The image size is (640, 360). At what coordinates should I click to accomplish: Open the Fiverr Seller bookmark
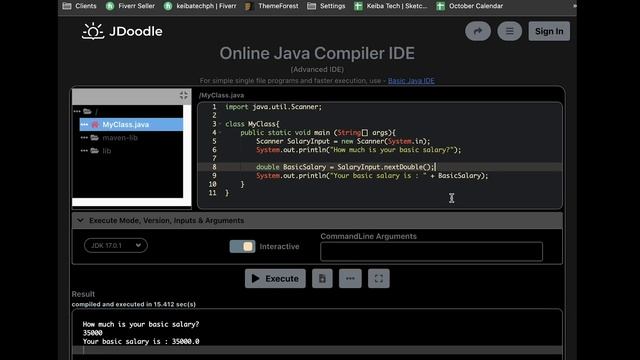pyautogui.click(x=131, y=6)
